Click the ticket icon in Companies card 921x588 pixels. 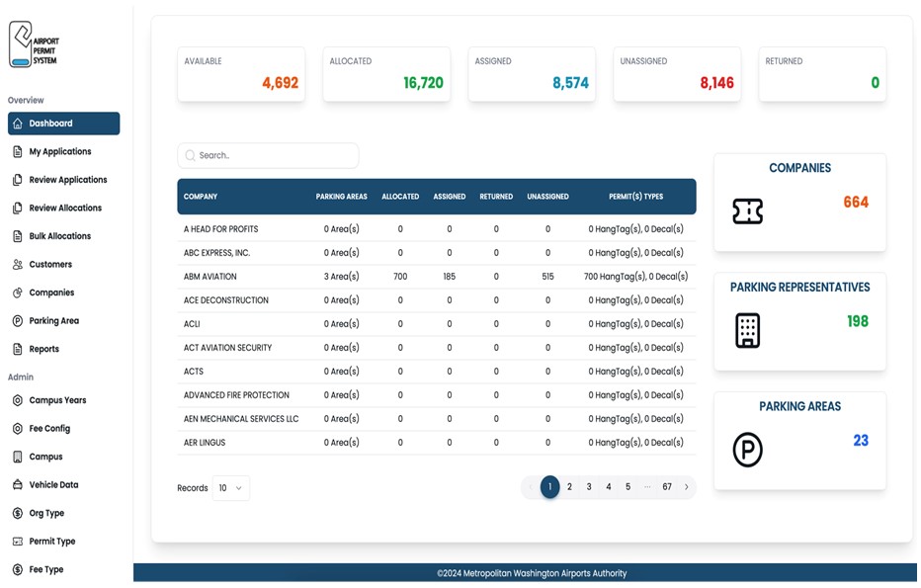(x=747, y=211)
